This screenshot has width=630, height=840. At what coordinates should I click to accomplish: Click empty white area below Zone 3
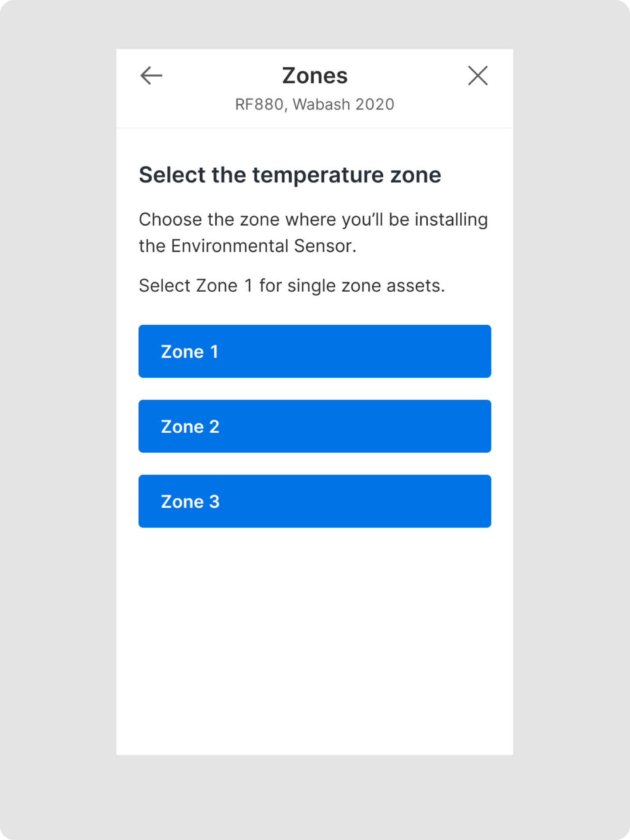click(x=314, y=640)
